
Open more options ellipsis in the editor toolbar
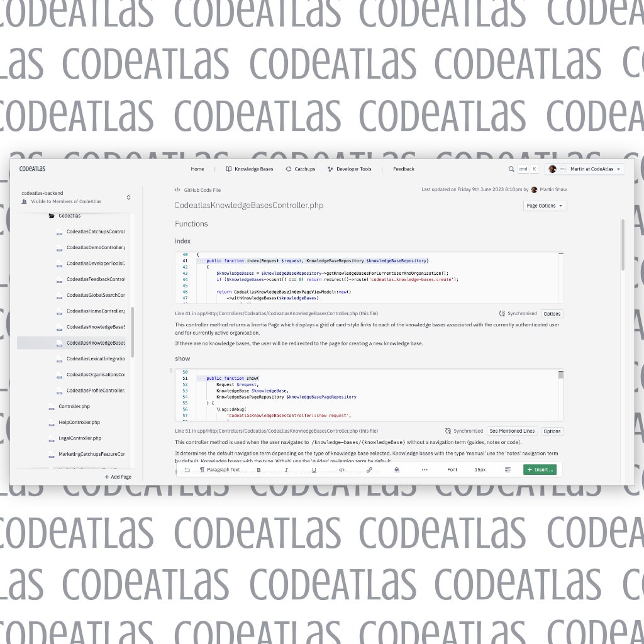425,470
